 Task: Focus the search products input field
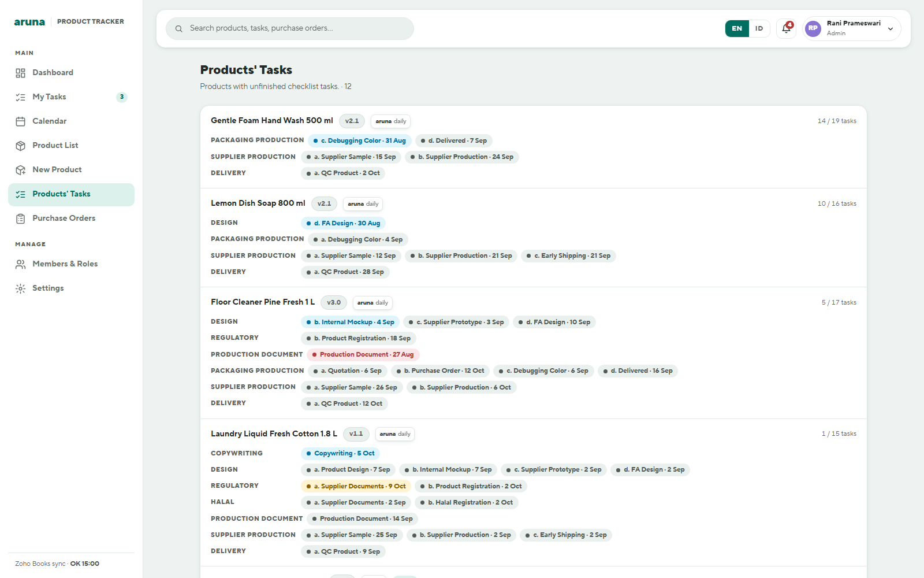click(x=289, y=28)
